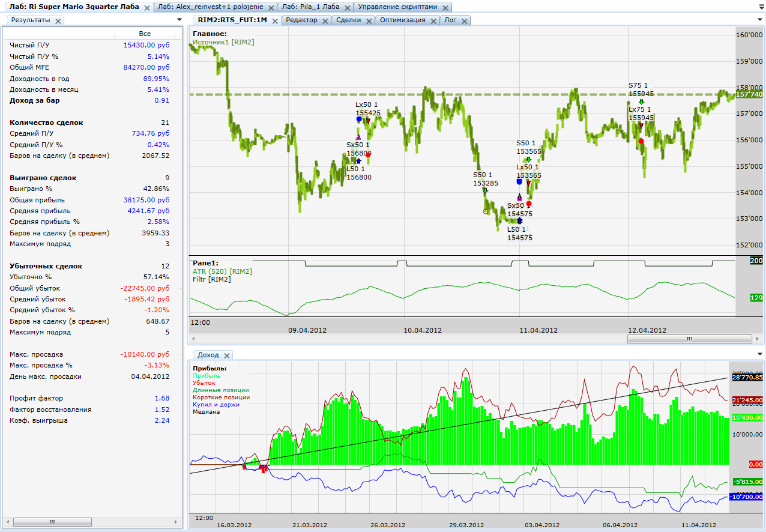
Task: Switch to the Сделки tab
Action: click(x=348, y=20)
